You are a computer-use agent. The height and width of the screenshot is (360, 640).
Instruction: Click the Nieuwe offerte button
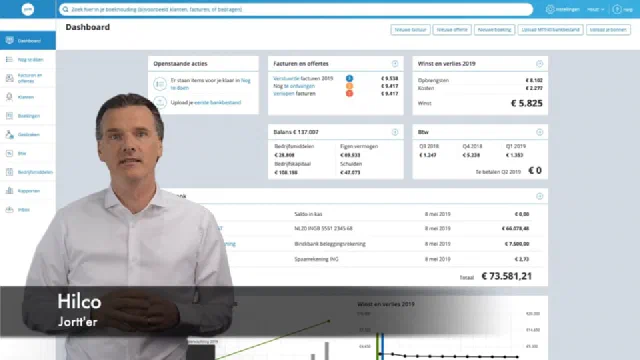[x=452, y=30]
